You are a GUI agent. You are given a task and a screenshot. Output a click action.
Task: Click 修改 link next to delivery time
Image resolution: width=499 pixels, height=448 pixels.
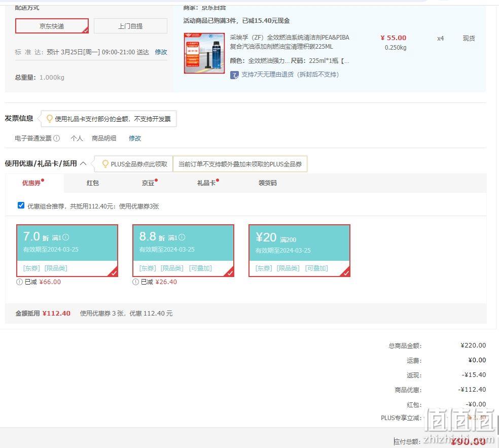pos(161,52)
